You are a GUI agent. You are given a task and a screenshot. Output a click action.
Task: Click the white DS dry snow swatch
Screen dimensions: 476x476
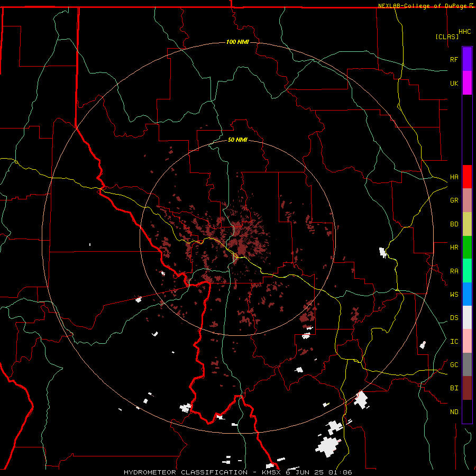467,317
